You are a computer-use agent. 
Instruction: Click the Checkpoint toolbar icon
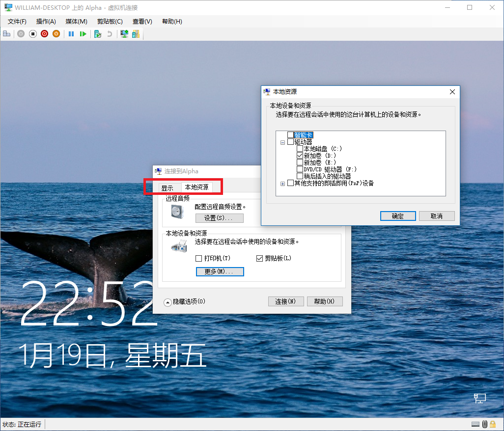(x=98, y=33)
